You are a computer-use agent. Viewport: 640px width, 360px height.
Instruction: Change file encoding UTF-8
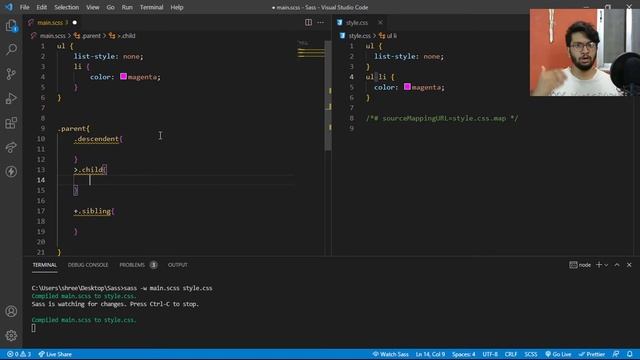point(490,354)
